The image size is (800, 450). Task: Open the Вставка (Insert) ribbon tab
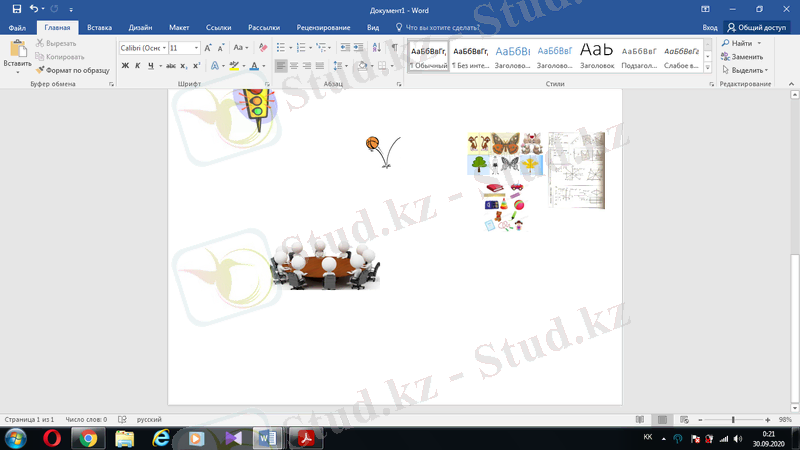click(x=99, y=28)
